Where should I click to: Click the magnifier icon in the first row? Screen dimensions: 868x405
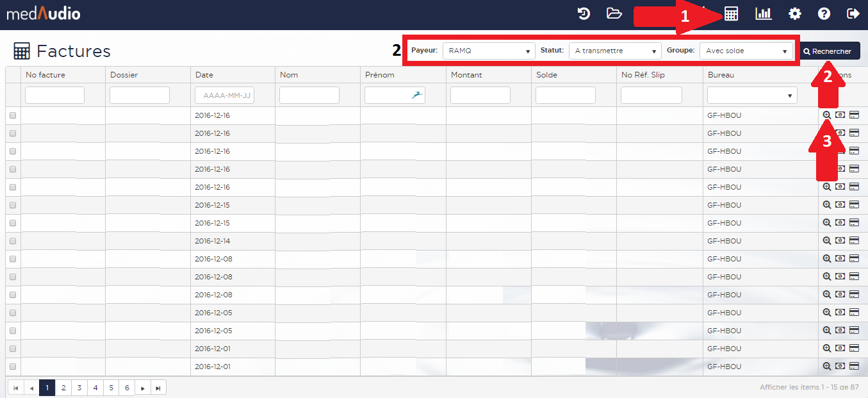point(826,115)
